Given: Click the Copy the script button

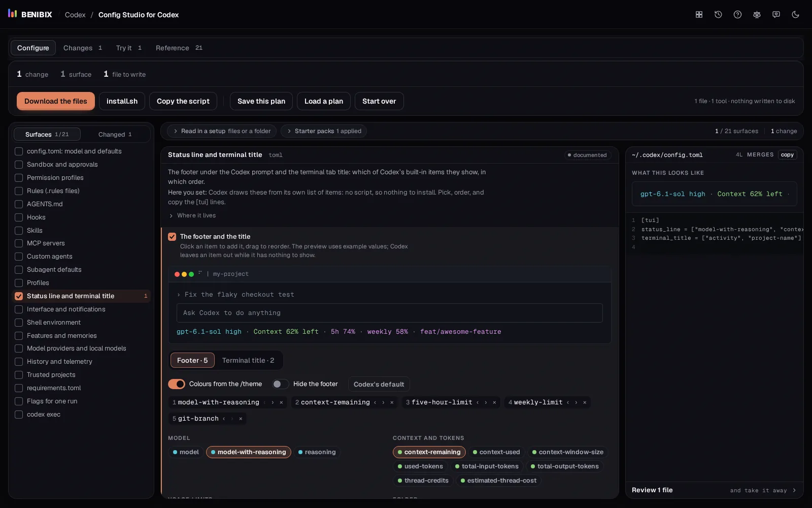Looking at the screenshot, I should point(183,101).
